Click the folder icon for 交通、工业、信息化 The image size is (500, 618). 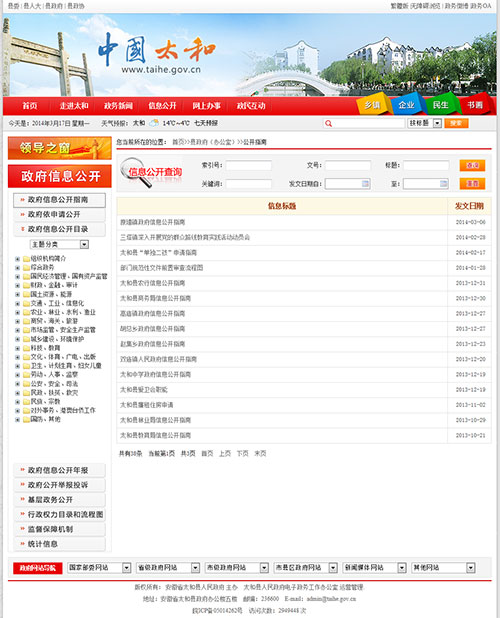[x=26, y=303]
